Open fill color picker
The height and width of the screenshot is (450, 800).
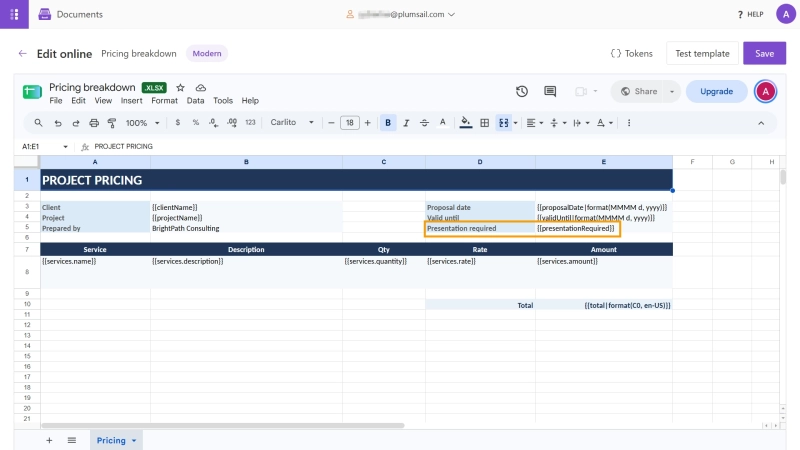pyautogui.click(x=465, y=123)
